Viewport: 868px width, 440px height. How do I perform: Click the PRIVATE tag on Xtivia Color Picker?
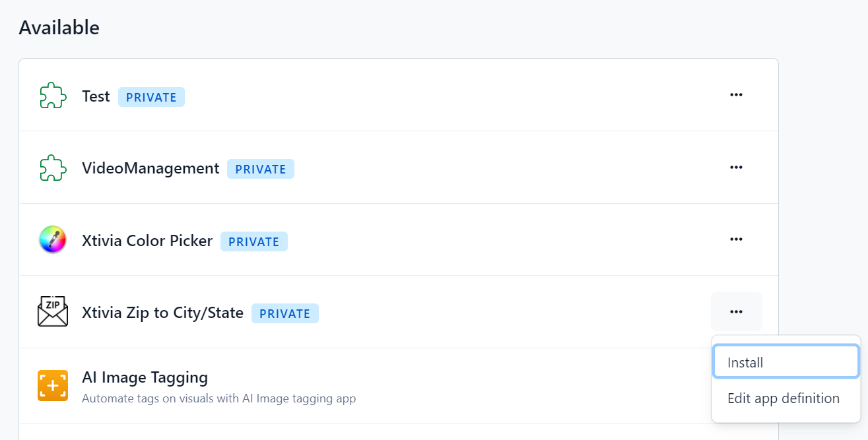[253, 242]
